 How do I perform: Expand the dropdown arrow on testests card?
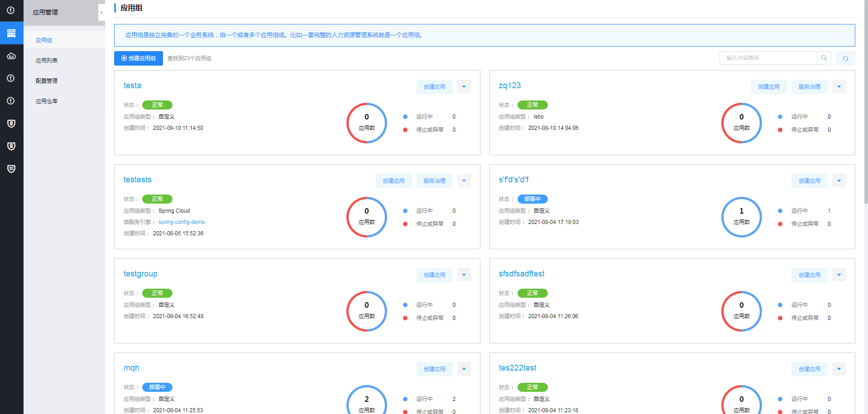coord(464,181)
